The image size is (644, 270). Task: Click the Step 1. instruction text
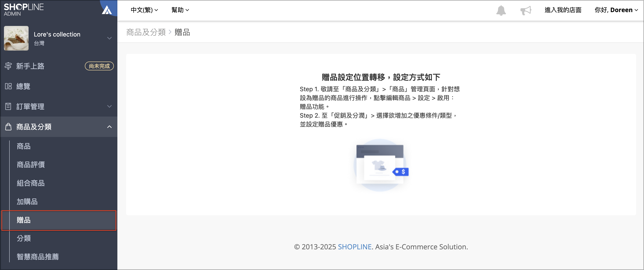pyautogui.click(x=380, y=98)
